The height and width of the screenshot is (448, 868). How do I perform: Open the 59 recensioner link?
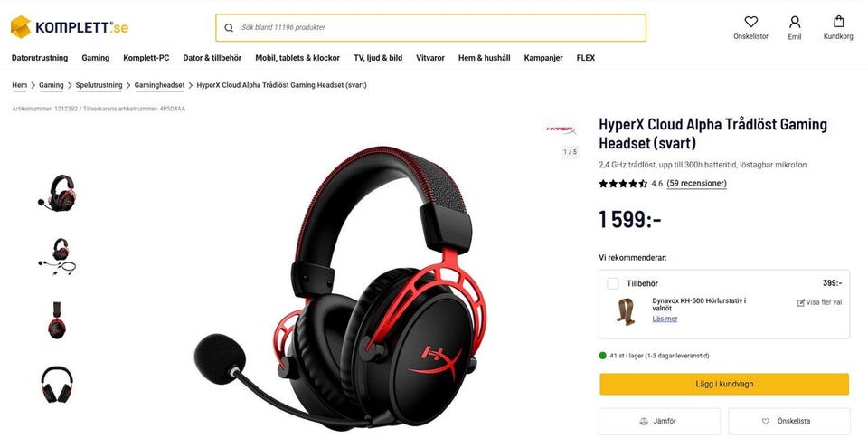(x=696, y=184)
